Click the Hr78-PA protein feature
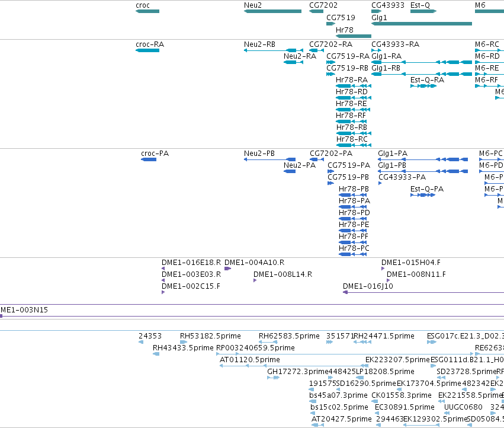This screenshot has width=504, height=428. pos(352,207)
